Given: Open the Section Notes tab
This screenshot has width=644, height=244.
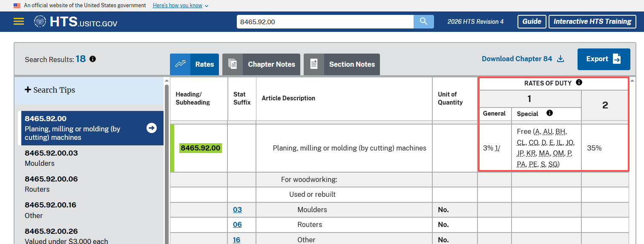Looking at the screenshot, I should 342,65.
